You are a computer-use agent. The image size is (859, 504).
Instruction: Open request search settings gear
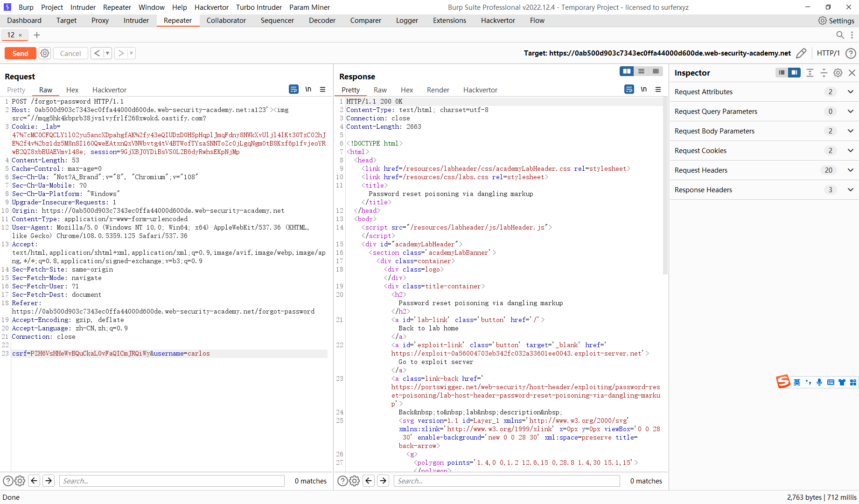tap(20, 481)
